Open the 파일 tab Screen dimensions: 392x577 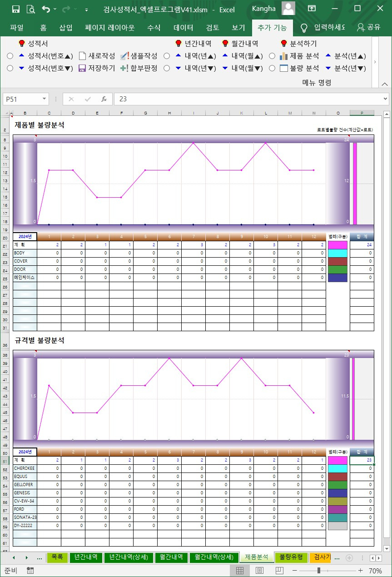17,28
